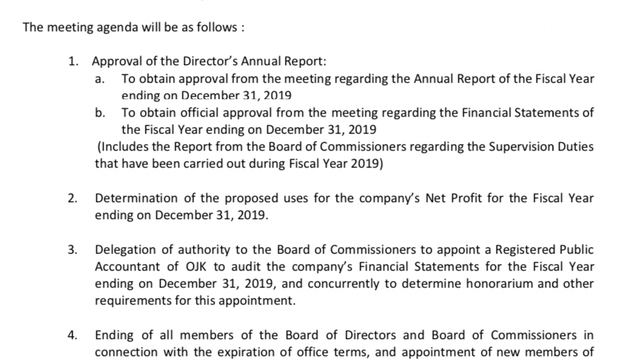Click the number '2.' list marker
The height and width of the screenshot is (362, 644).
(x=72, y=198)
